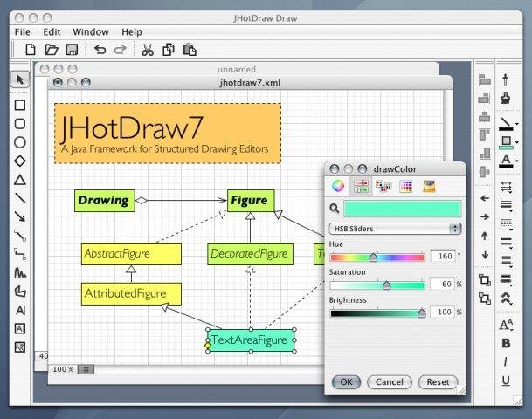The height and width of the screenshot is (419, 532).
Task: Switch to color palettes tab in drawColor
Action: 383,186
